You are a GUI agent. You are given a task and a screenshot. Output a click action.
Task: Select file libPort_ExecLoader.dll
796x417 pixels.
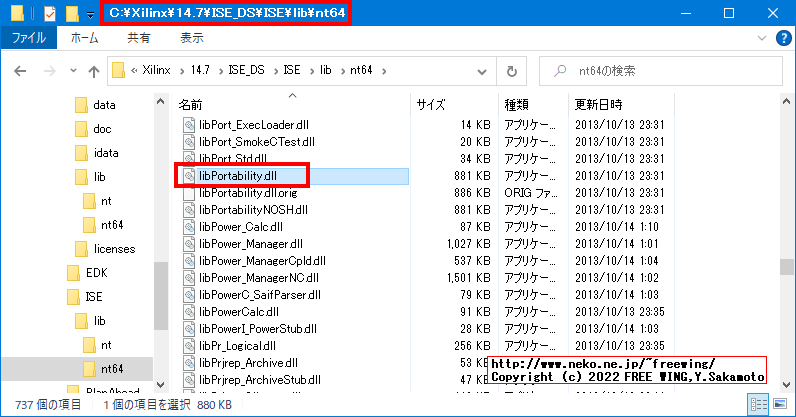click(x=254, y=125)
